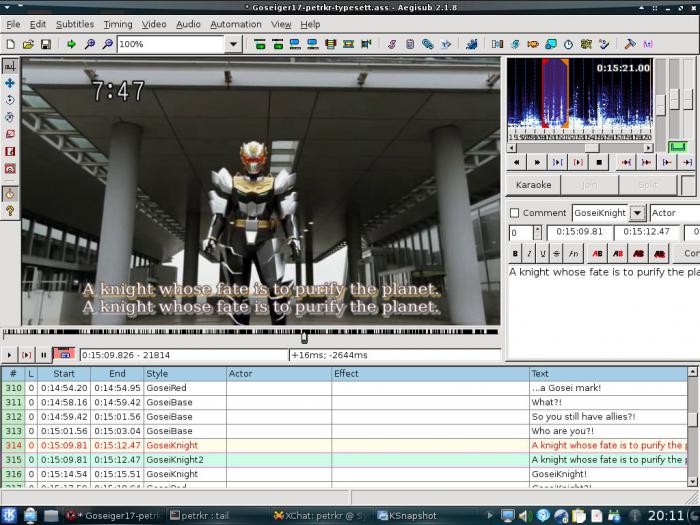Open the Automation menu
Image resolution: width=700 pixels, height=525 pixels.
[x=236, y=24]
